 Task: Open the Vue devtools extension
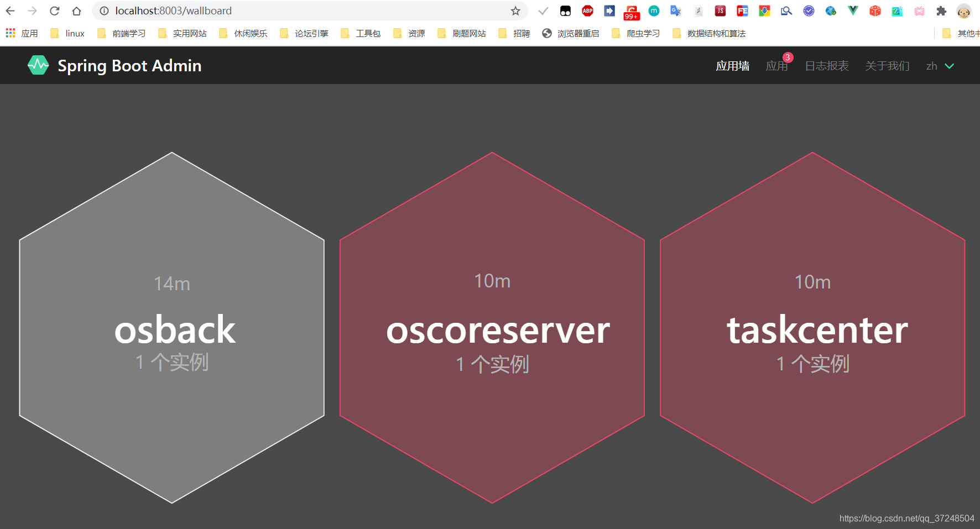pos(853,11)
